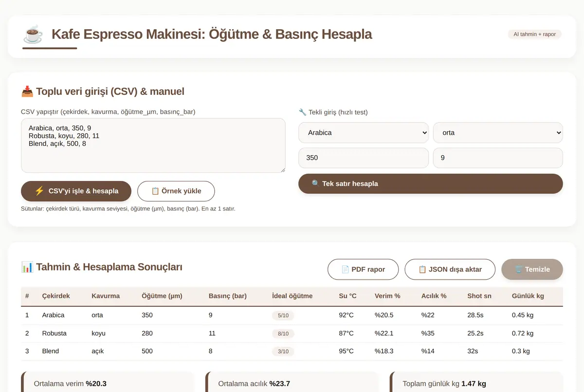Click the 'İdeal öğütme' column header
This screenshot has width=584, height=392.
pos(292,296)
